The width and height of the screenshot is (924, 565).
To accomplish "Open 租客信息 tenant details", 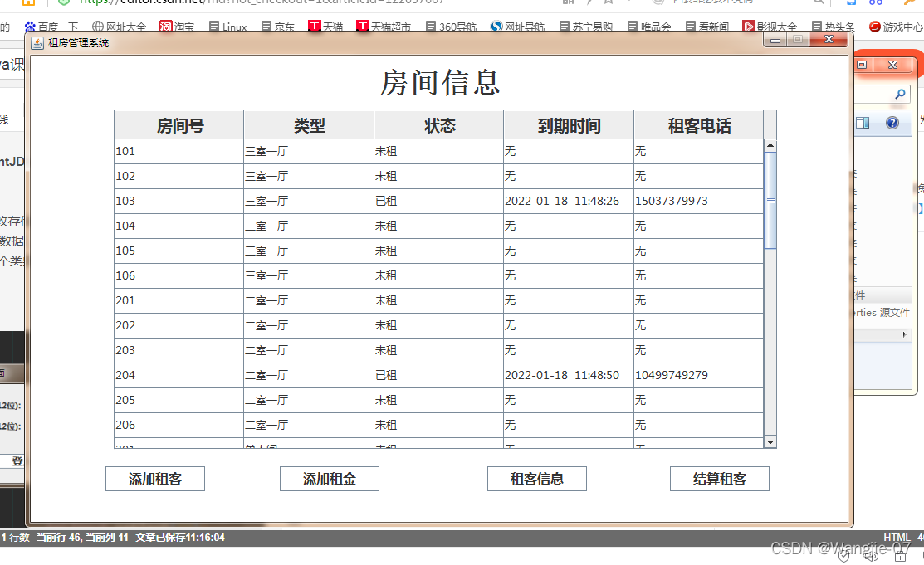I will [x=537, y=479].
